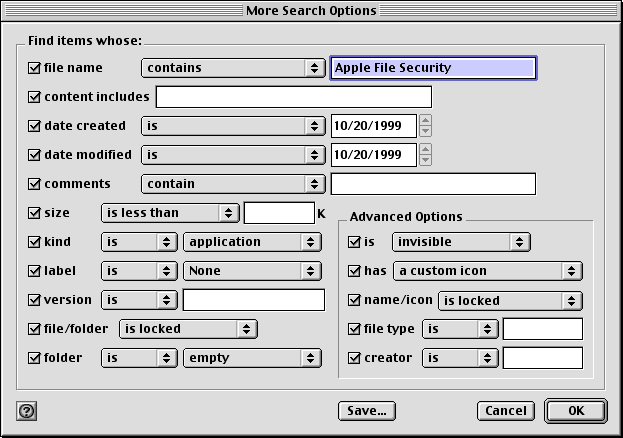This screenshot has width=623, height=438.
Task: Open the help question mark button
Action: pos(27,411)
